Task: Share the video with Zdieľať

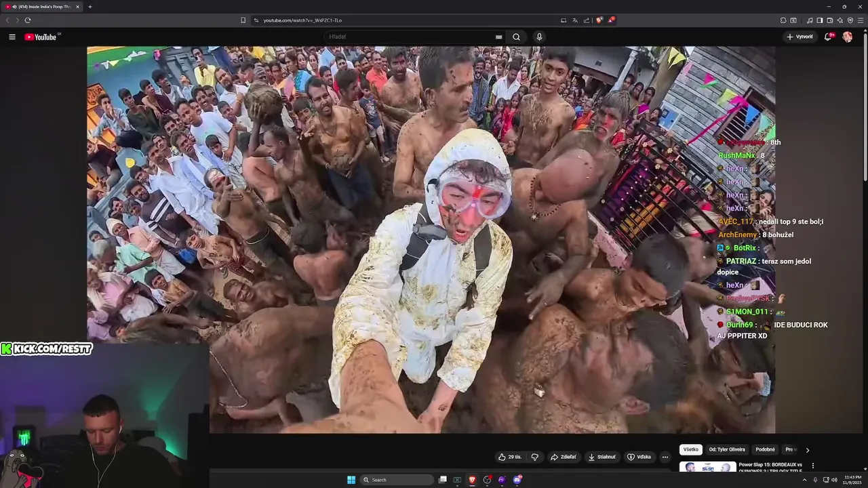Action: [564, 457]
